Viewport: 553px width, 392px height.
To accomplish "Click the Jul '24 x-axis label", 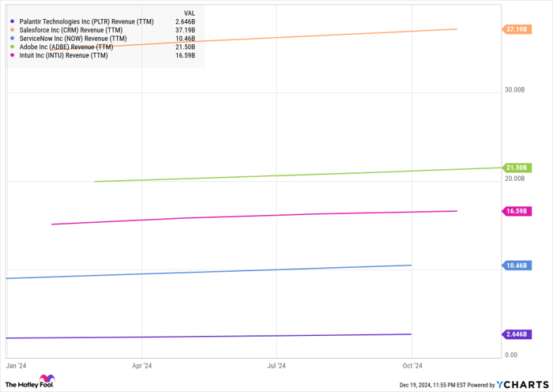I will point(276,366).
